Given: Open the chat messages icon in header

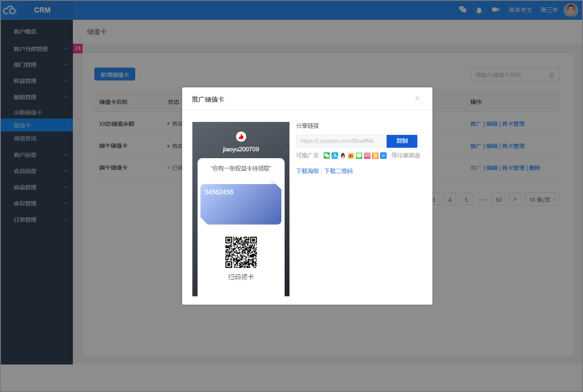Looking at the screenshot, I should [463, 10].
